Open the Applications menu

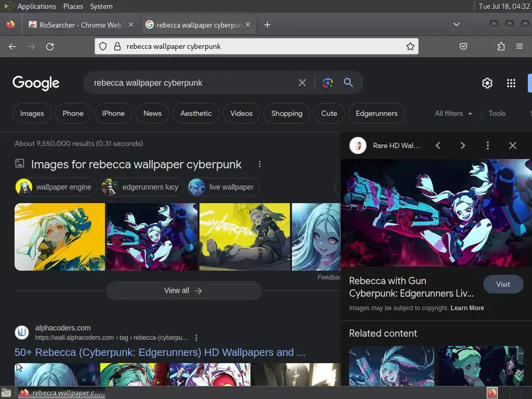37,6
